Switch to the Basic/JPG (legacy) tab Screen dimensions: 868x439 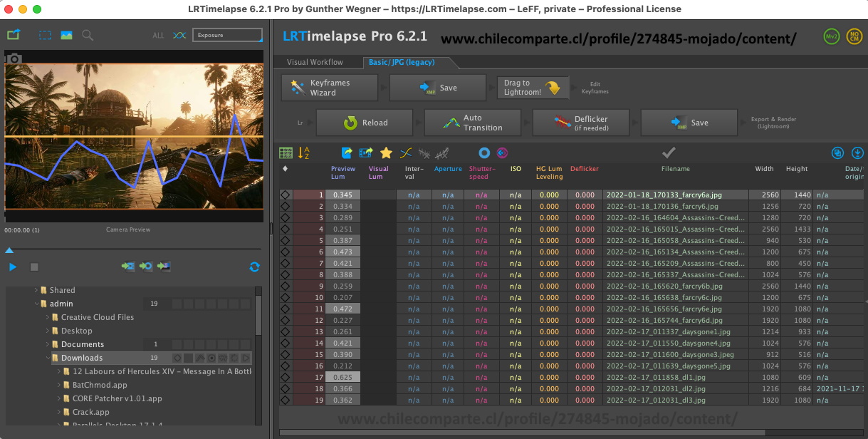pyautogui.click(x=402, y=63)
